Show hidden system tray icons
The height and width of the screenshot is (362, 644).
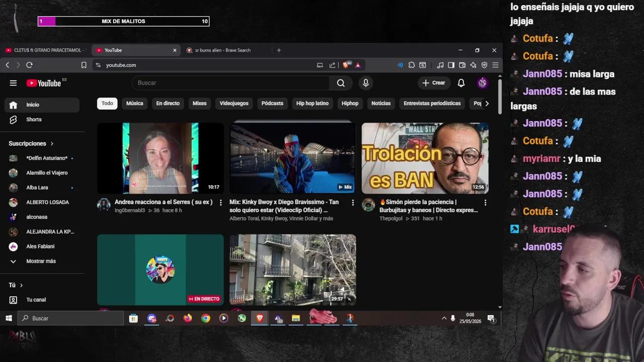[x=444, y=318]
